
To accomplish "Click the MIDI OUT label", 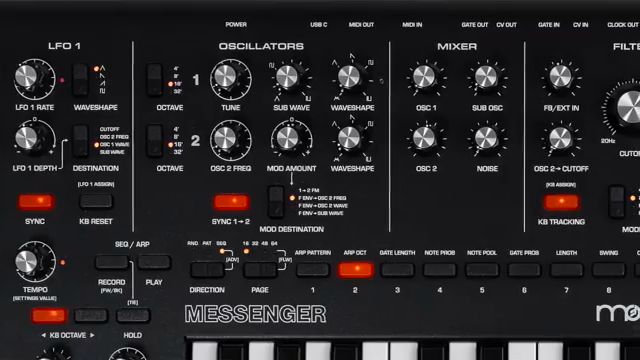I will point(361,25).
